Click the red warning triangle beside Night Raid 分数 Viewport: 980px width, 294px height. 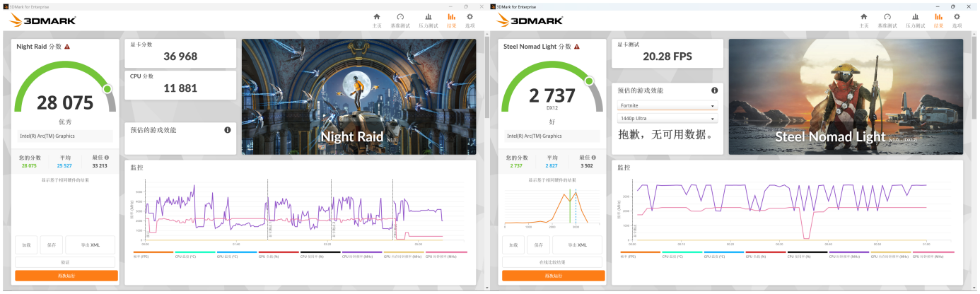[67, 47]
